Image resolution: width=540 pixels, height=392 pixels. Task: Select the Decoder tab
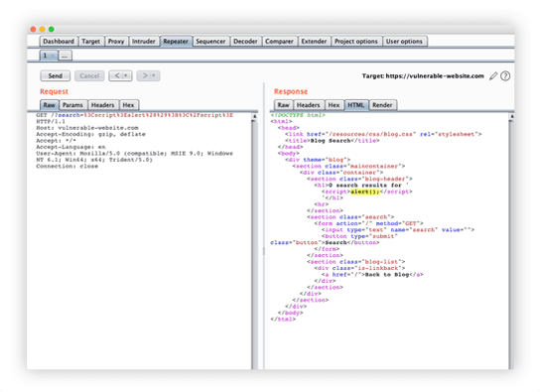[245, 42]
